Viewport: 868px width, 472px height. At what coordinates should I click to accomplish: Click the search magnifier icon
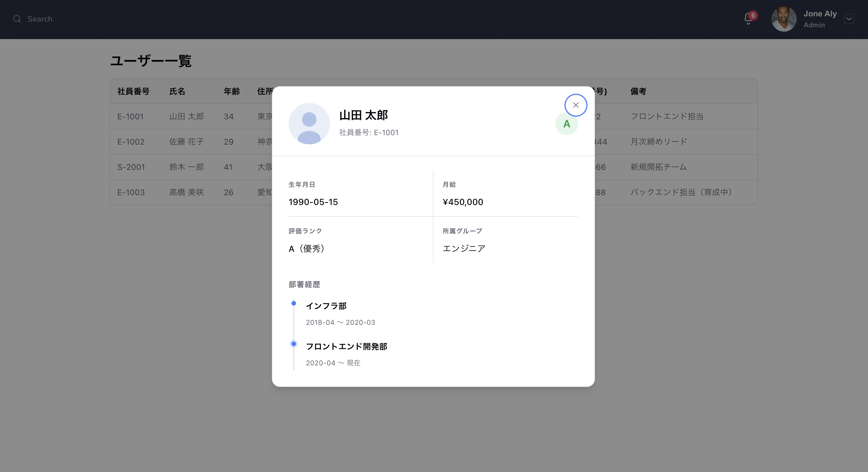[x=17, y=19]
